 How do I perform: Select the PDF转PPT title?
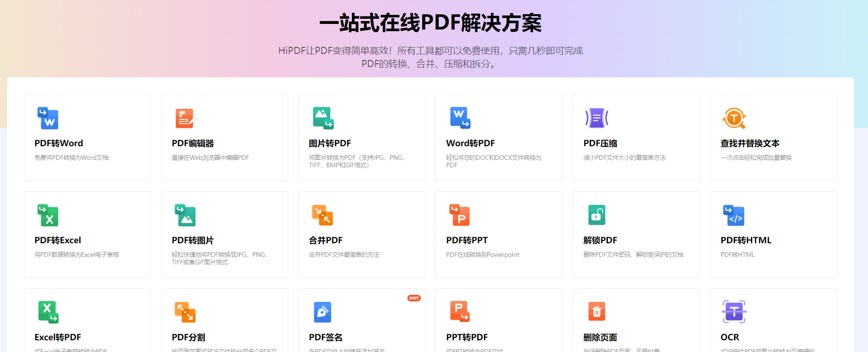pos(467,240)
